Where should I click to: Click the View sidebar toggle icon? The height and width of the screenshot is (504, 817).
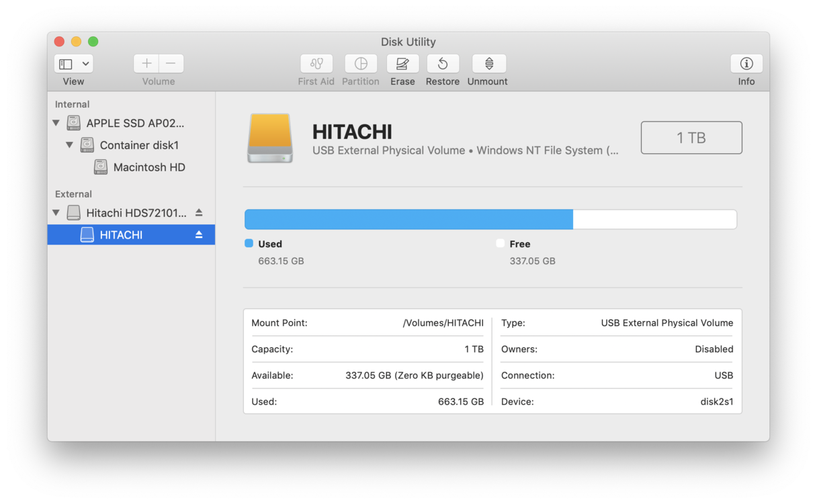pos(66,64)
